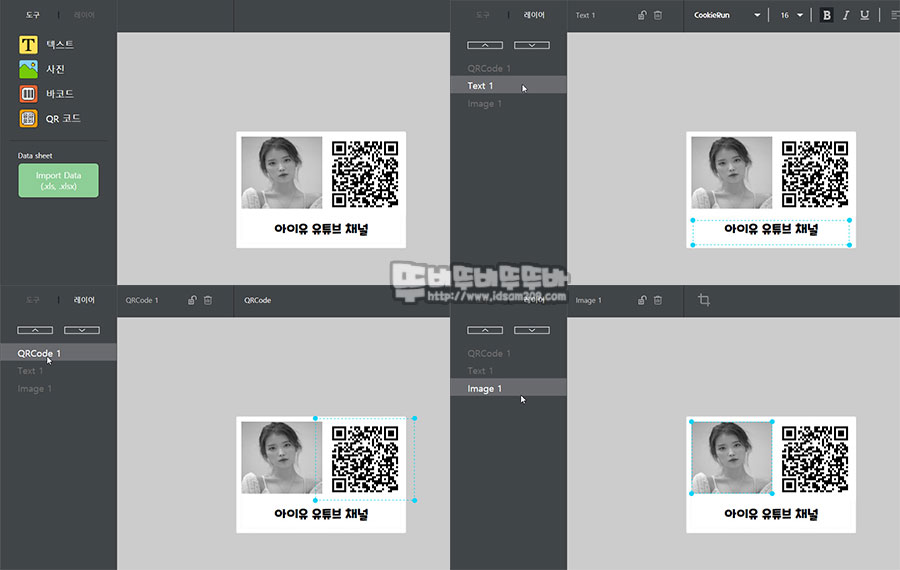
Task: Click the 'Image 1' name in the toolbar
Action: pos(588,300)
